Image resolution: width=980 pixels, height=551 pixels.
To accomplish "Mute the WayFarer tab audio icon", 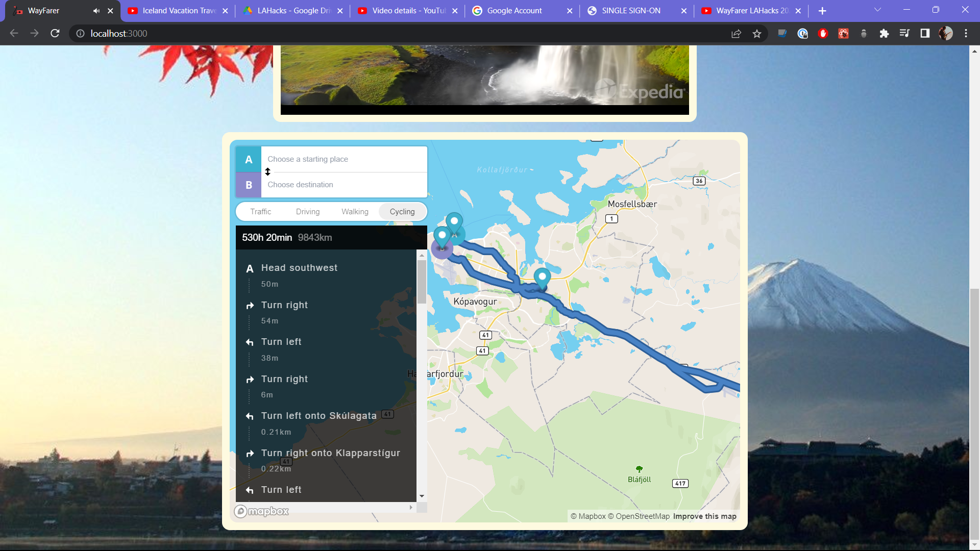I will [x=96, y=11].
